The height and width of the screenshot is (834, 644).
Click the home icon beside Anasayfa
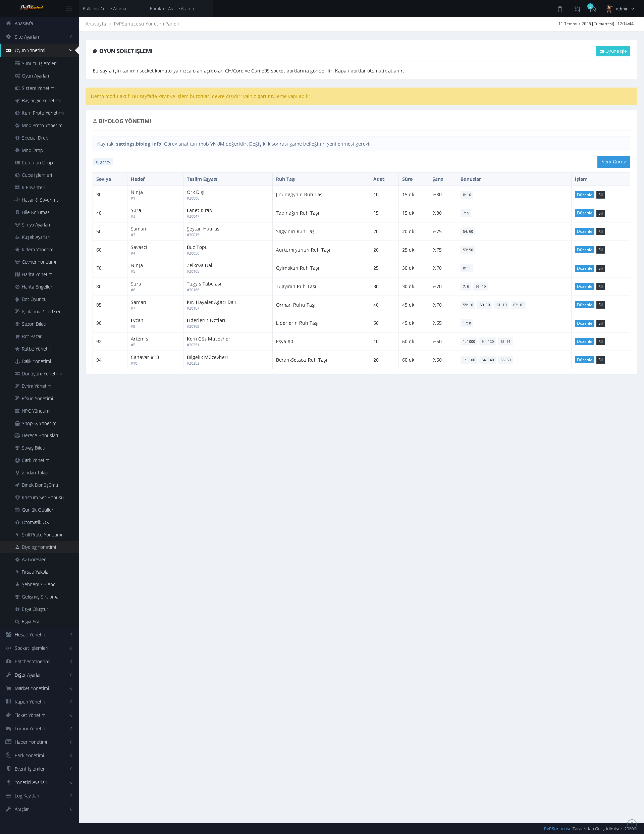tap(8, 23)
